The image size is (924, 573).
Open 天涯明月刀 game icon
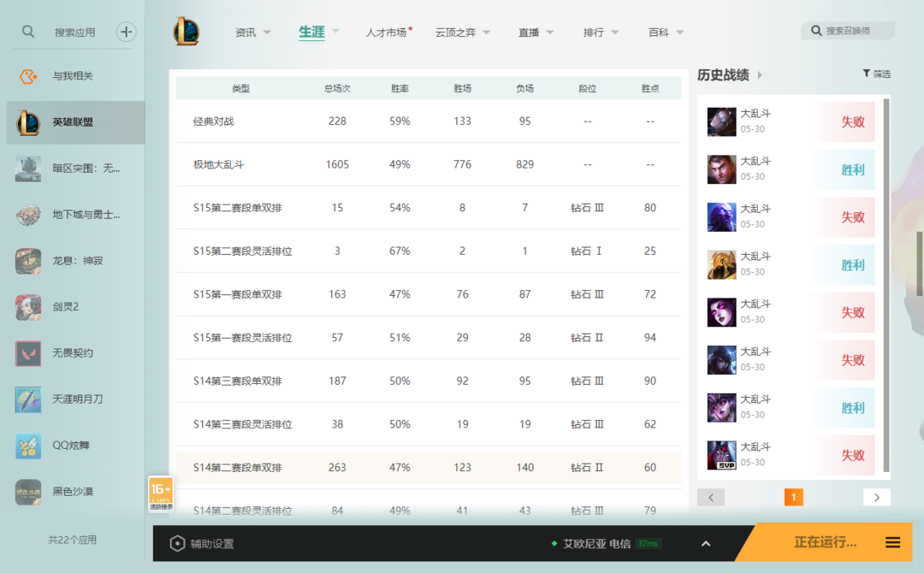pos(27,399)
